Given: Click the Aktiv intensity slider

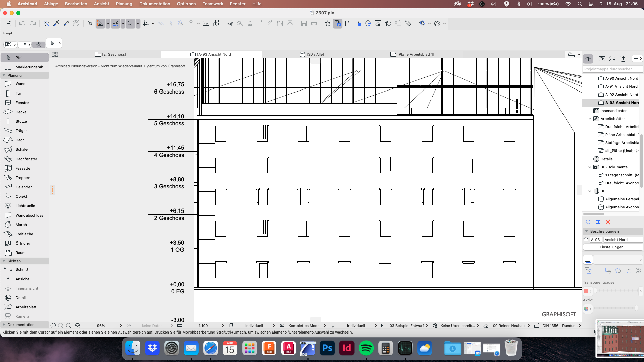Looking at the screenshot, I should tap(616, 308).
